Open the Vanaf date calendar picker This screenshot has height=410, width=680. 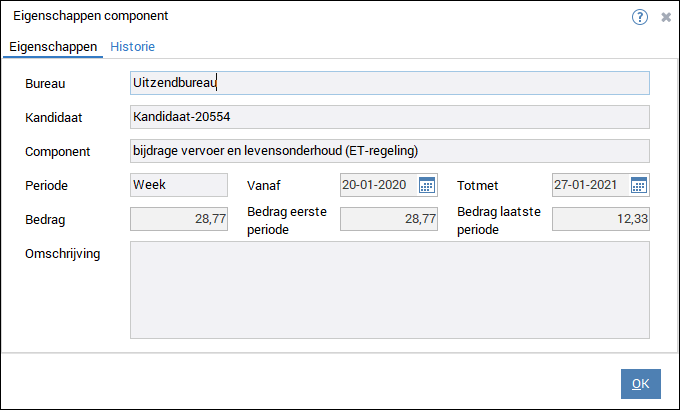point(427,185)
